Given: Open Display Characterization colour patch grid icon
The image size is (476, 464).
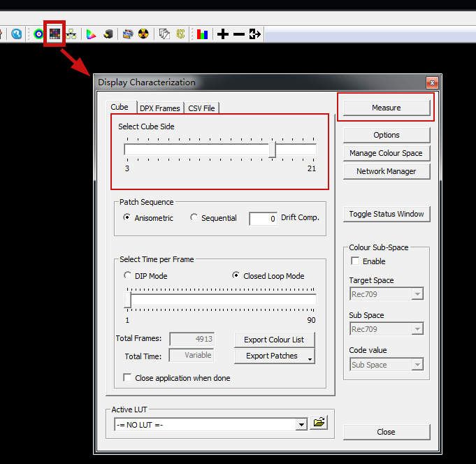Looking at the screenshot, I should point(55,34).
